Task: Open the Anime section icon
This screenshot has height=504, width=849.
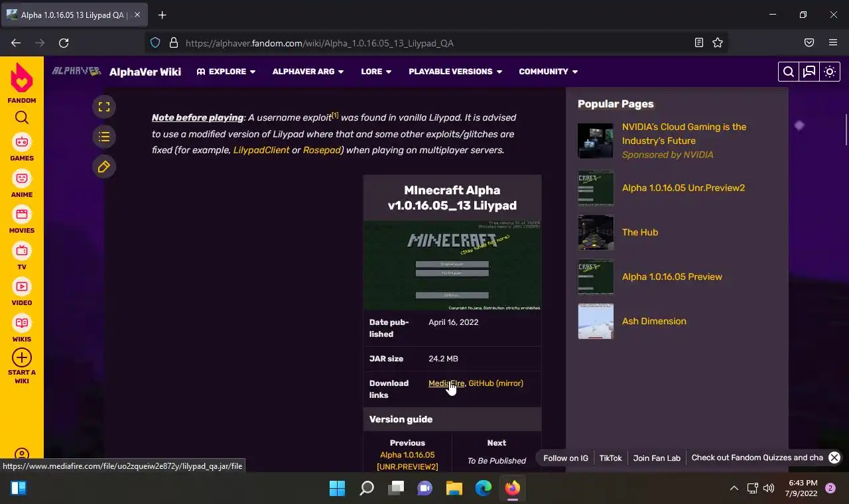Action: coord(22,178)
